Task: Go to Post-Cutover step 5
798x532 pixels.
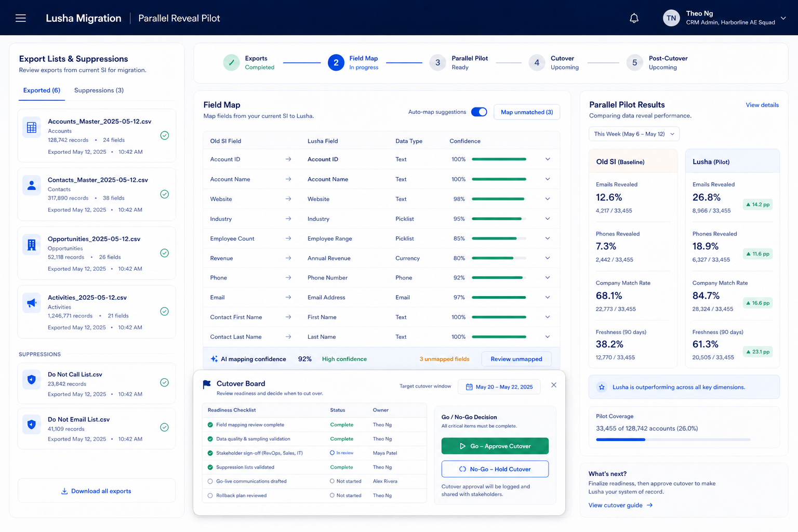Action: [x=657, y=62]
